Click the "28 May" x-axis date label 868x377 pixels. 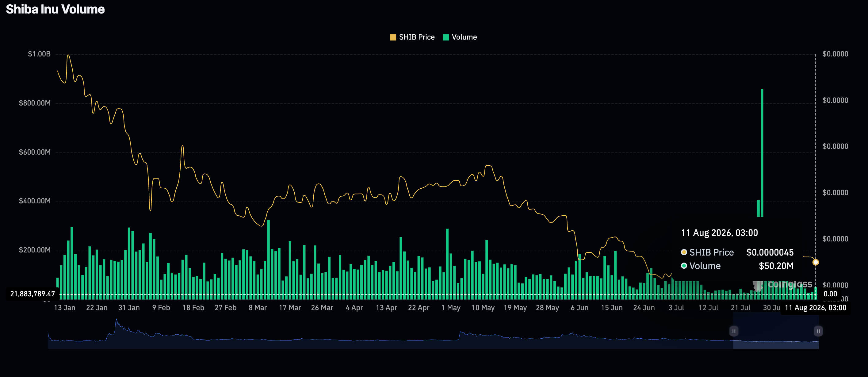548,308
